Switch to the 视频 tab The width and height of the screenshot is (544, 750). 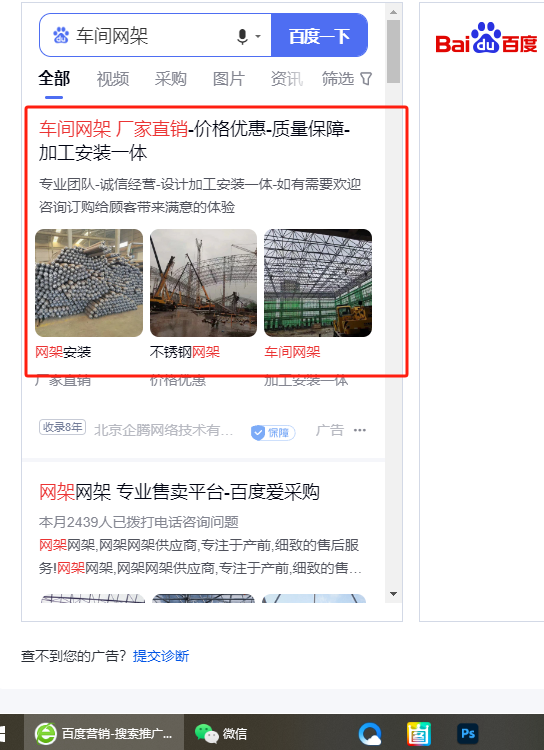point(113,79)
